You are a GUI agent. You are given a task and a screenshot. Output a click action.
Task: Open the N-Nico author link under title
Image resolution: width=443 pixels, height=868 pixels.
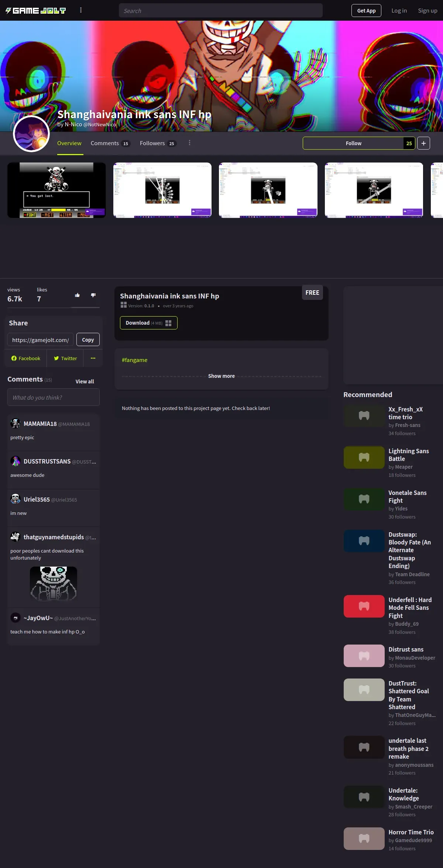tap(73, 124)
